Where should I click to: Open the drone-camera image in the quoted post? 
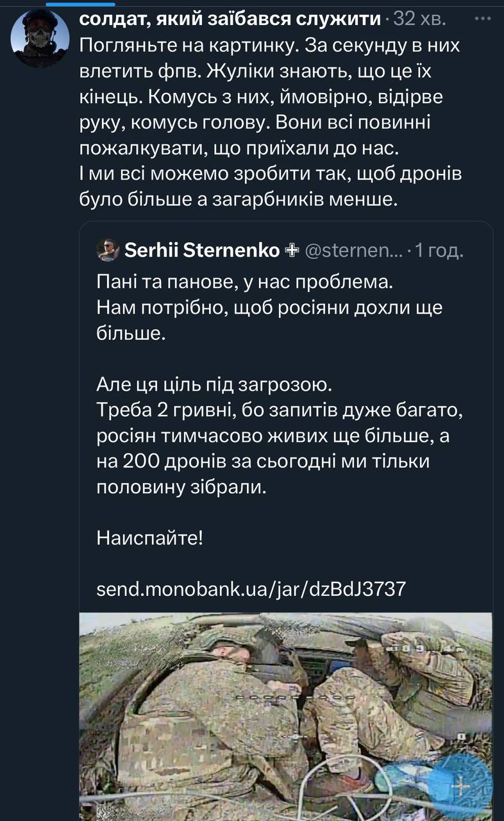click(x=285, y=715)
